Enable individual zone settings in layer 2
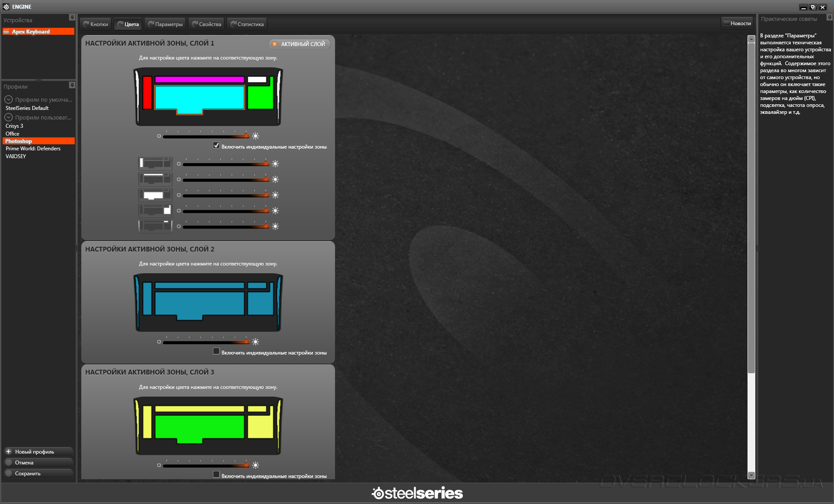The image size is (834, 504). pos(216,351)
